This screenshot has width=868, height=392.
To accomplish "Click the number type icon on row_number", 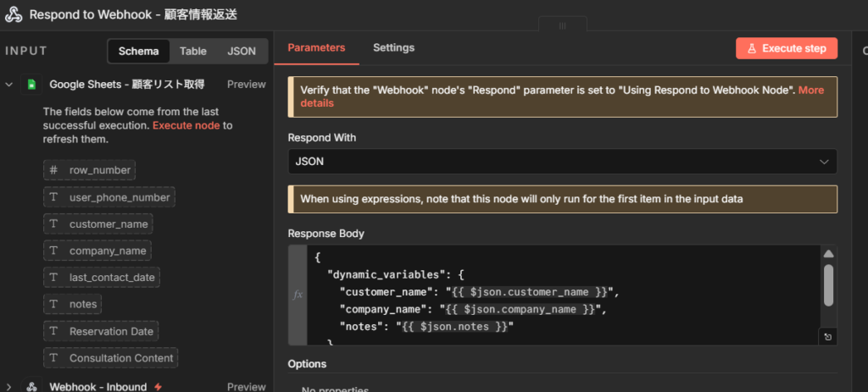I will (54, 170).
